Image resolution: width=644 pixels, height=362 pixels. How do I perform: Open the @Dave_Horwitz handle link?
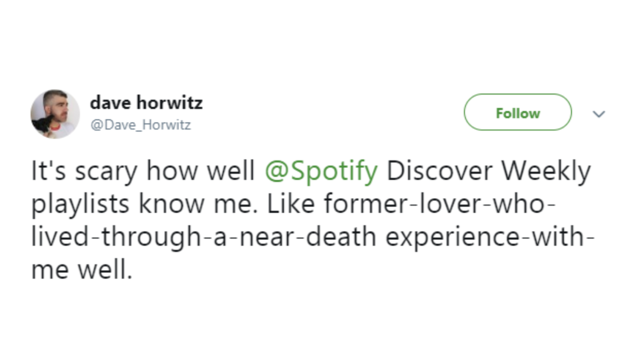[140, 125]
